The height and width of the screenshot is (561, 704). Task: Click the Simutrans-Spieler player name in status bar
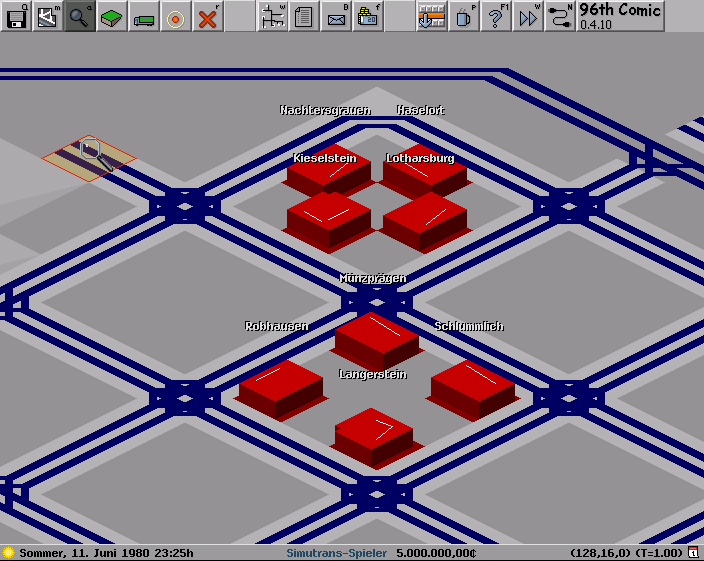coord(336,553)
